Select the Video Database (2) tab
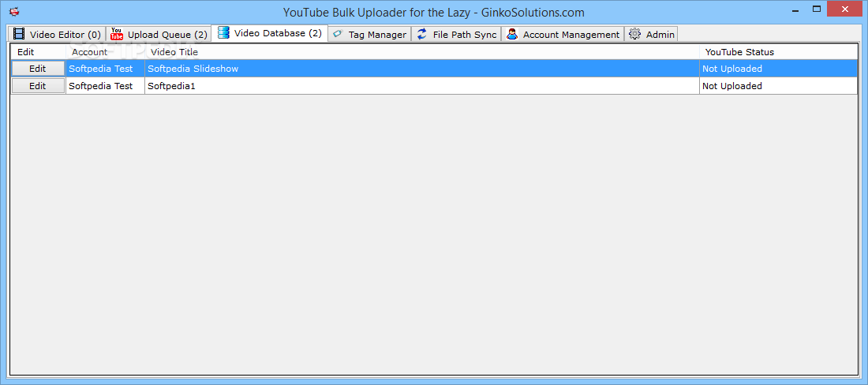The width and height of the screenshot is (868, 385). [x=270, y=32]
